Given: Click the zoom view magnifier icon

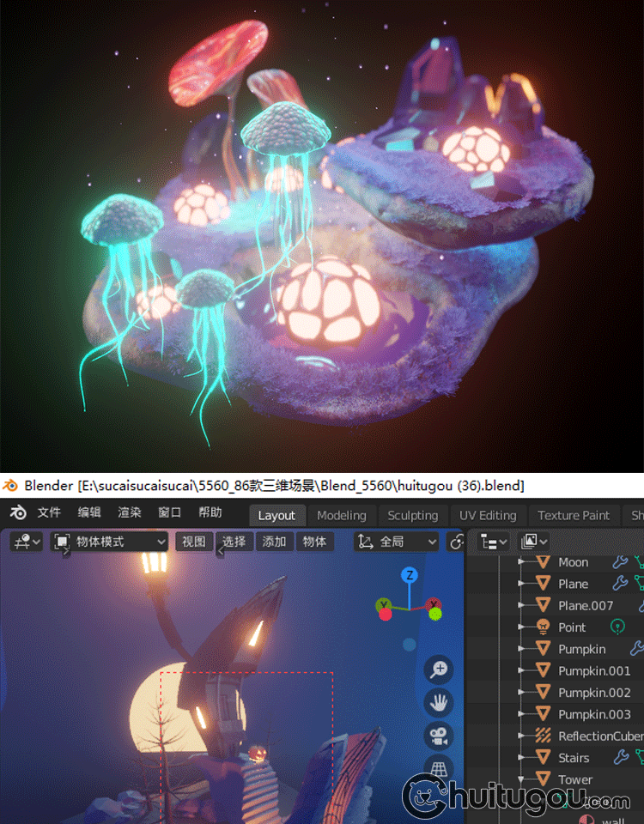Looking at the screenshot, I should point(439,670).
